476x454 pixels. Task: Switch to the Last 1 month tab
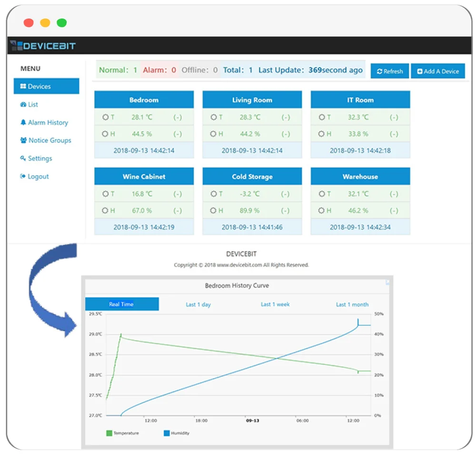tap(352, 304)
